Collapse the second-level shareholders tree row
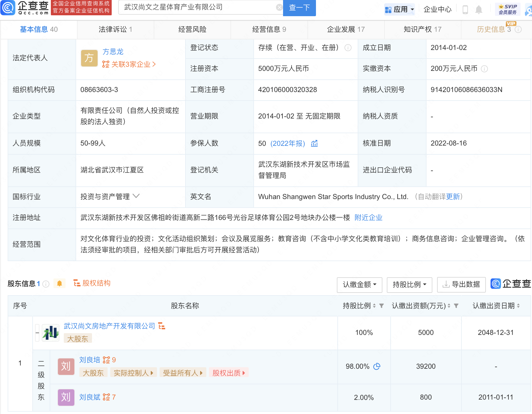This screenshot has width=532, height=414. [x=37, y=333]
